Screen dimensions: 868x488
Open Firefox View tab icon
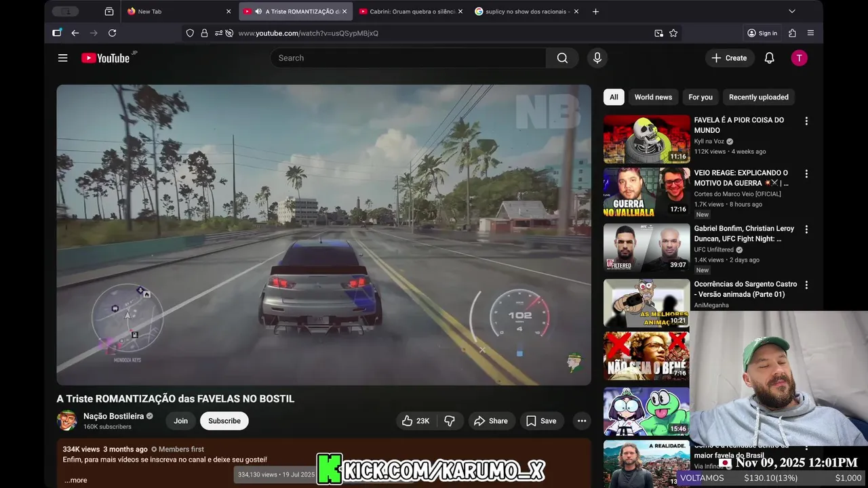109,12
